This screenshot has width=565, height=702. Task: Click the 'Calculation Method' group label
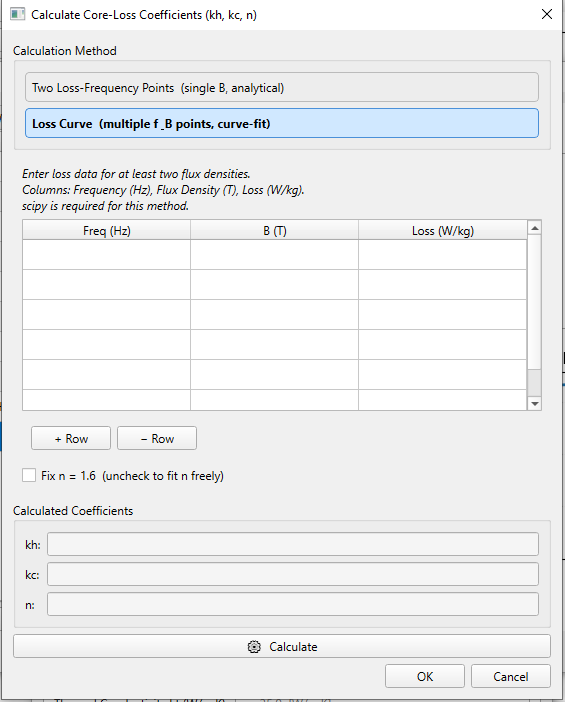[64, 51]
